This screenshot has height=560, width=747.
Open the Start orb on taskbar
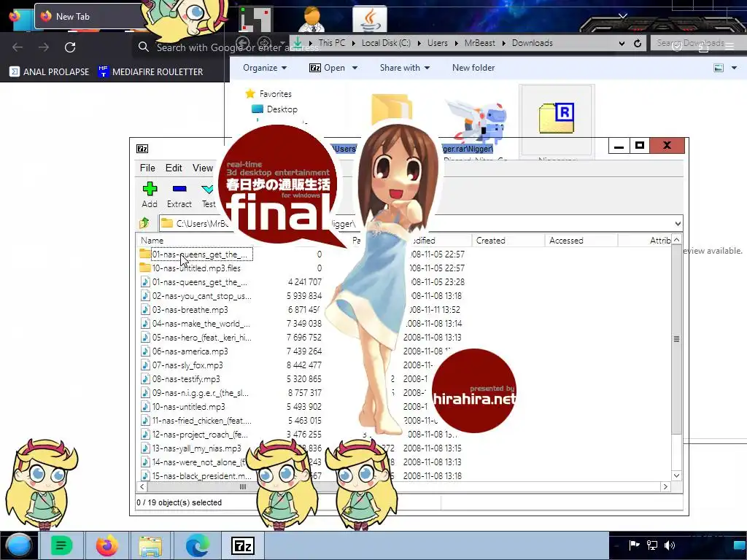pos(18,545)
